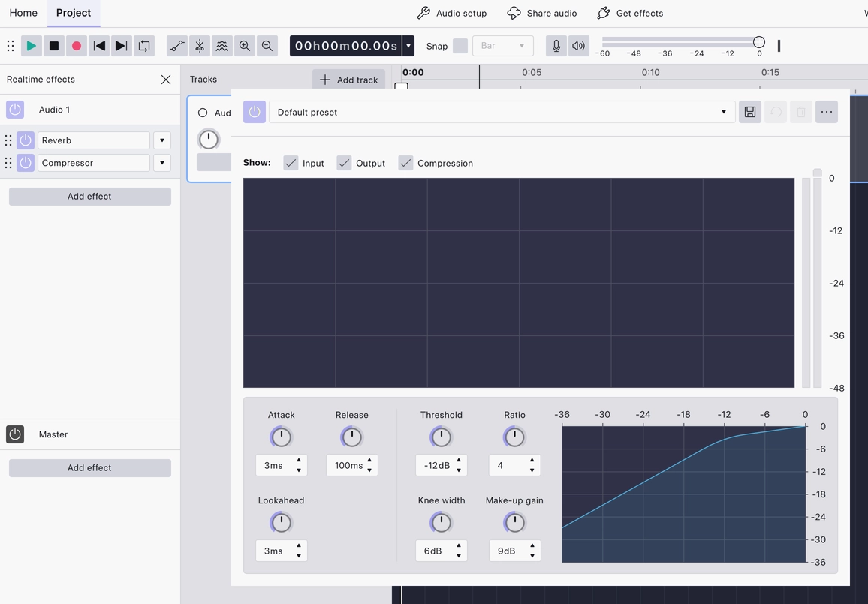Open the Default preset dropdown
This screenshot has height=604, width=868.
point(502,113)
